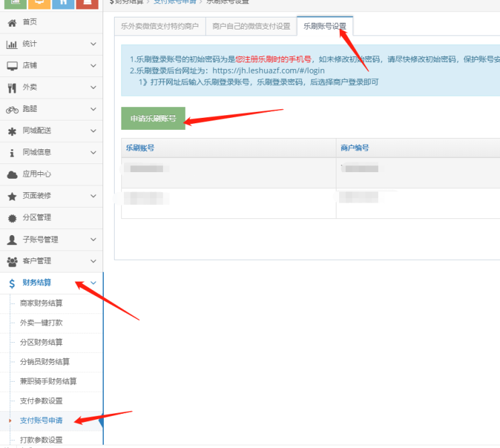The height and width of the screenshot is (448, 500).
Task: Click the bicycle icon for 跑腿
Action: pos(12,109)
